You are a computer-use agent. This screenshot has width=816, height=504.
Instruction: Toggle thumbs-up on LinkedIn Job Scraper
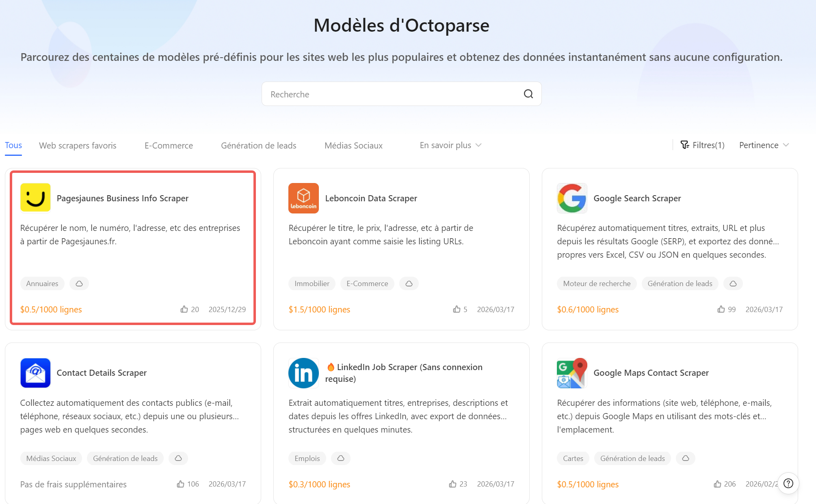tap(452, 484)
